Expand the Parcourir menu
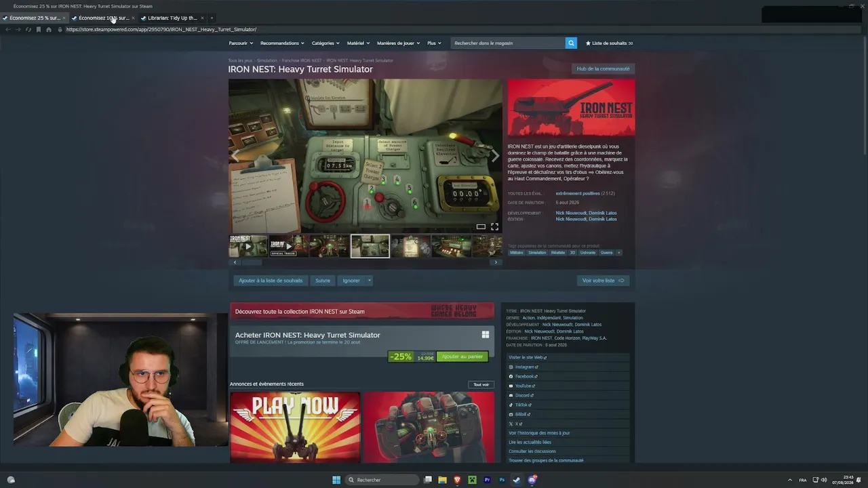Viewport: 868px width, 488px height. 241,43
